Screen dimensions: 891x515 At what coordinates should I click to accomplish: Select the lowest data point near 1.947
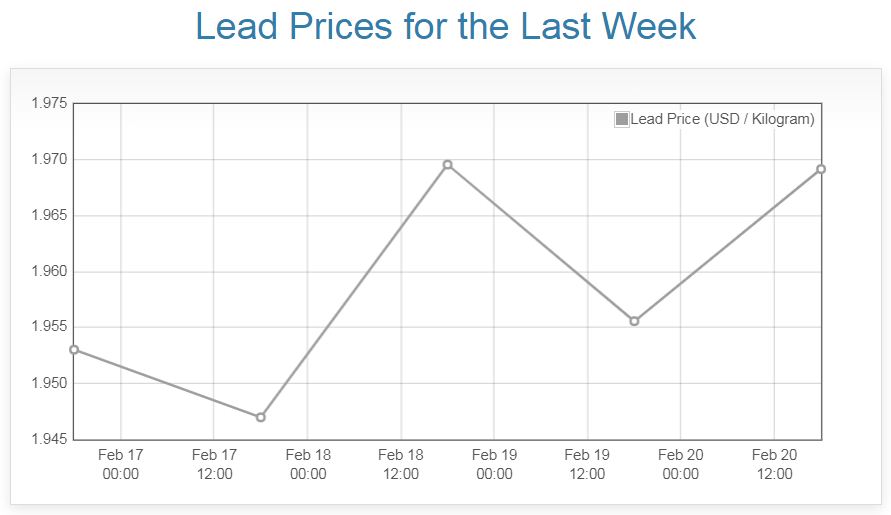click(x=261, y=417)
